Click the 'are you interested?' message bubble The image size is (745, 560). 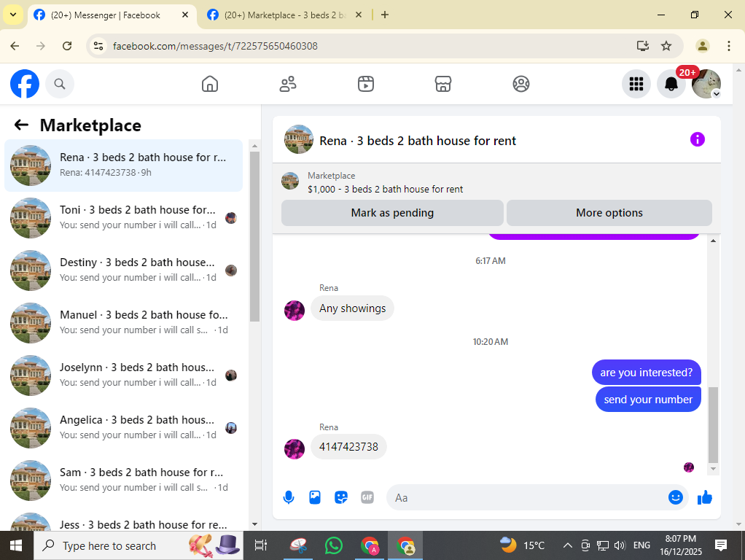click(646, 373)
